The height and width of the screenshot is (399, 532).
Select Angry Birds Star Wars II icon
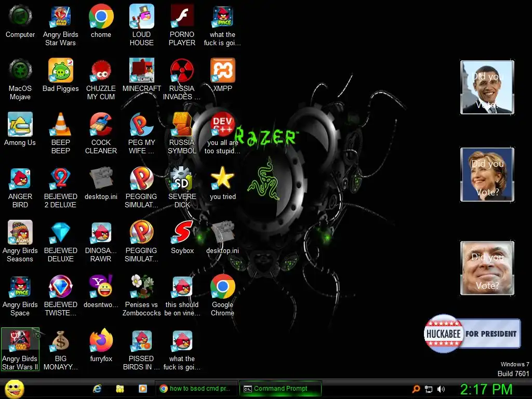(20, 350)
